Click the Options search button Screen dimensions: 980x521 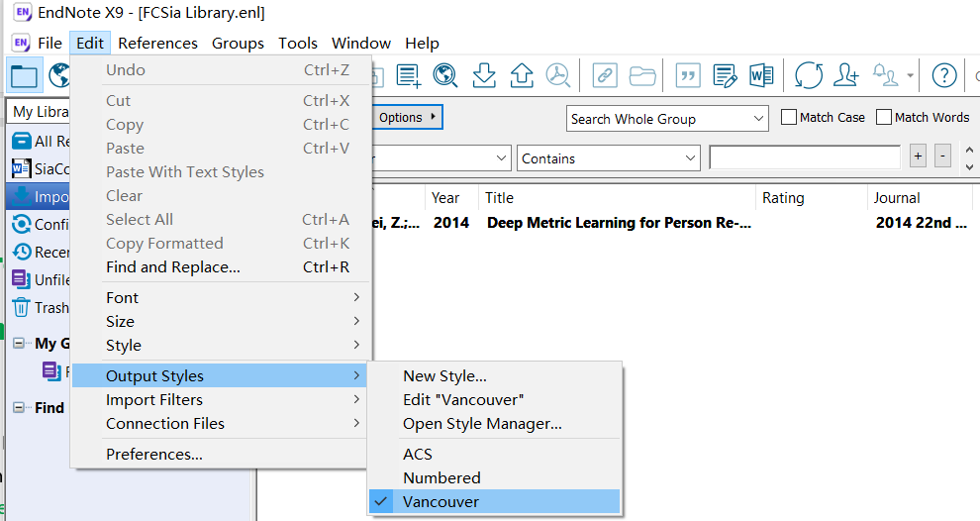click(x=408, y=117)
